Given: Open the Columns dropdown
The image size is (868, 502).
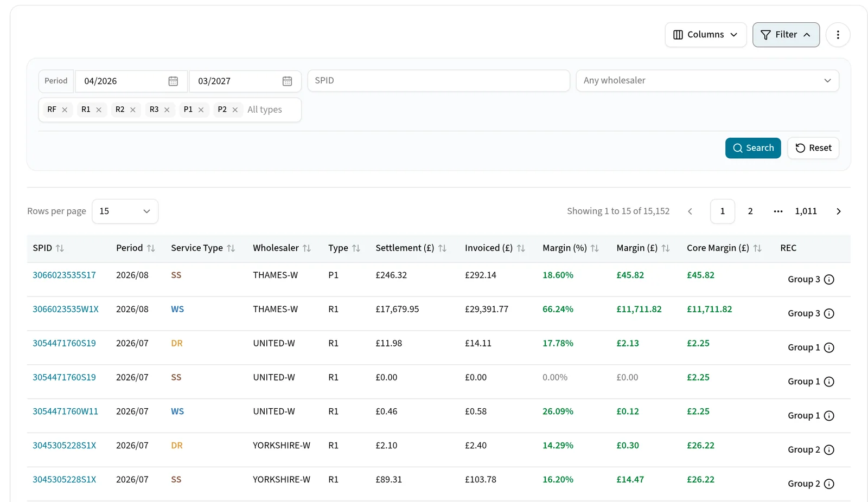Looking at the screenshot, I should (705, 35).
